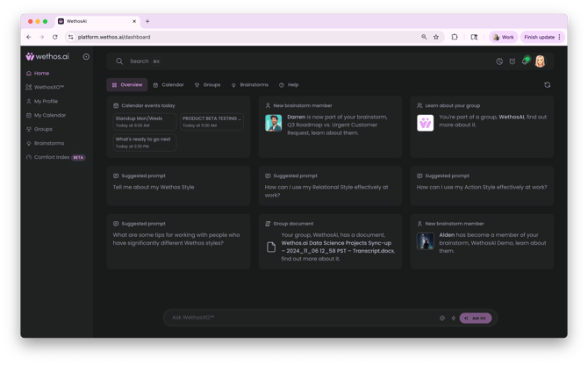
Task: Select the WethosAI browser tab
Action: point(97,21)
